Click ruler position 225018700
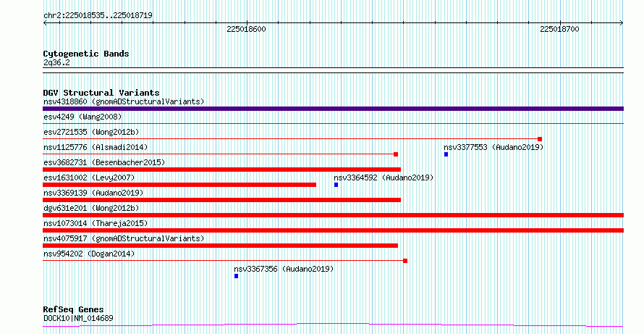Screen dimensions: 644x334 click(559, 29)
